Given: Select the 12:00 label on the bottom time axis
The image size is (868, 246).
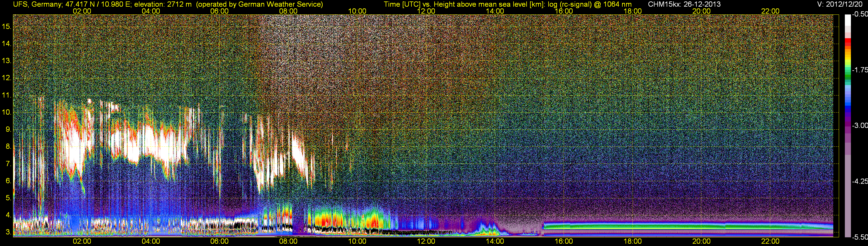Looking at the screenshot, I should [426, 241].
